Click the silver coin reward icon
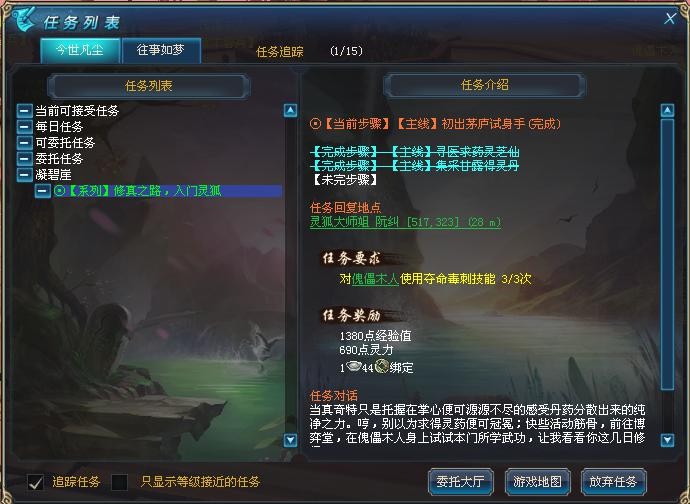Image resolution: width=690 pixels, height=504 pixels. point(354,366)
